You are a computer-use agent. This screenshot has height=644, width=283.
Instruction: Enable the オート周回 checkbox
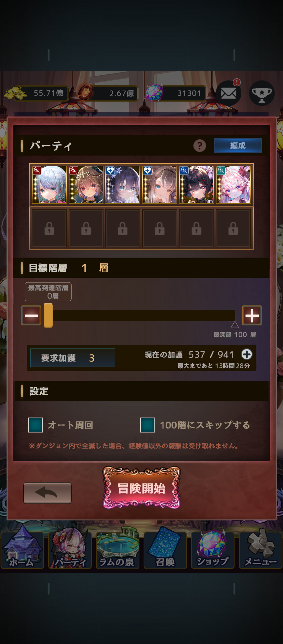click(35, 425)
